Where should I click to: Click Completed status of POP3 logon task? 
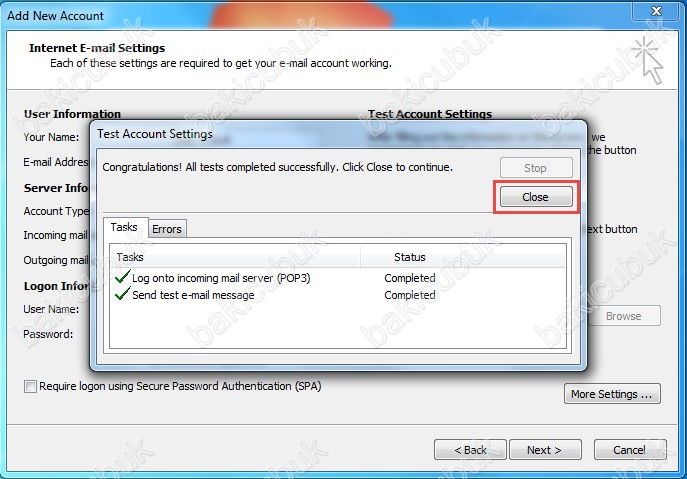tap(410, 278)
